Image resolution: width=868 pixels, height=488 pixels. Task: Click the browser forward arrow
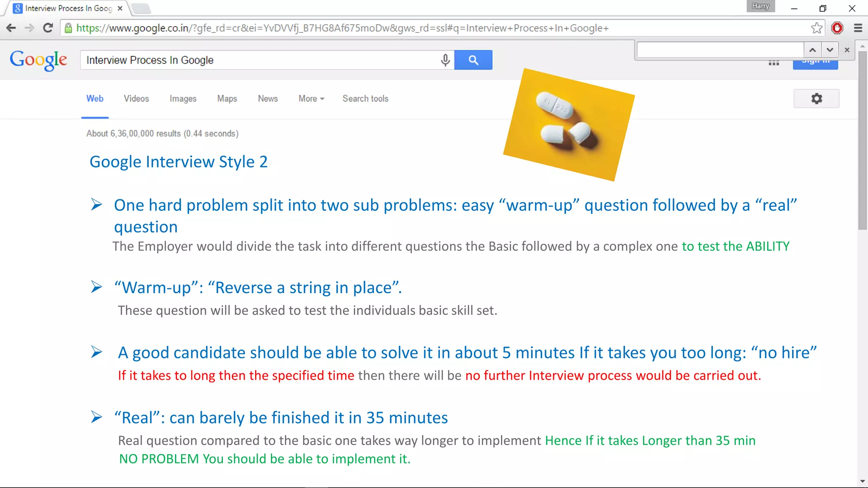coord(29,28)
